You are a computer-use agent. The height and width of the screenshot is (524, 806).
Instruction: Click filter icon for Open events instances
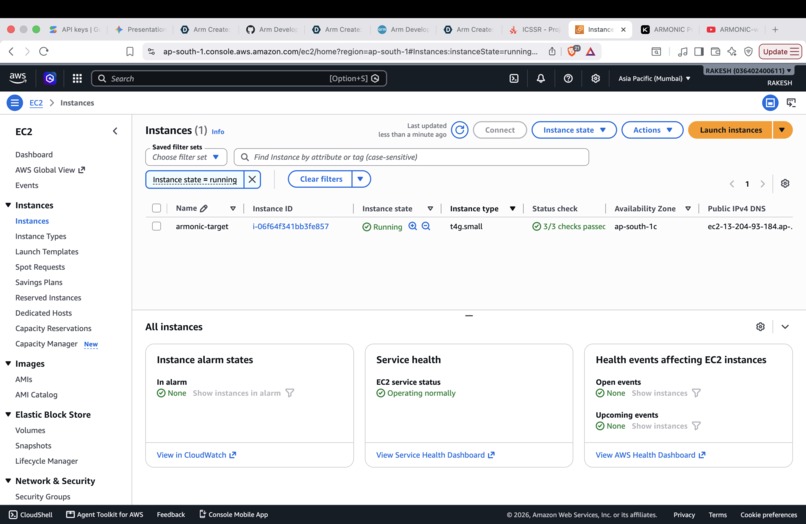(x=697, y=393)
